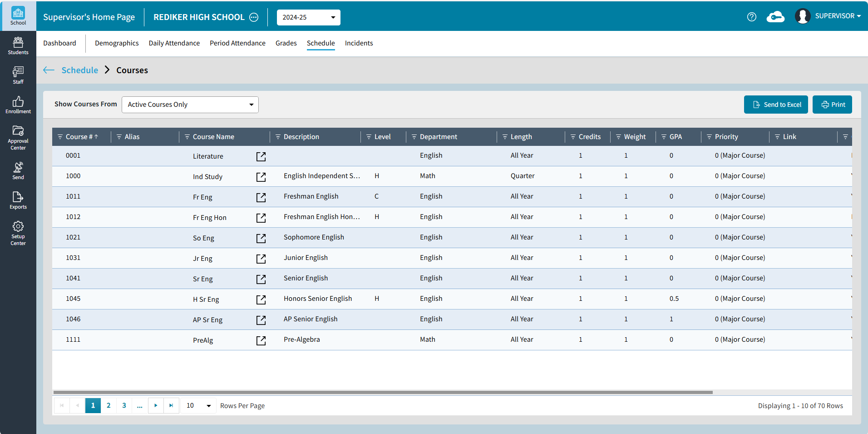The image size is (868, 434).
Task: Go to page 2 of courses
Action: 108,405
